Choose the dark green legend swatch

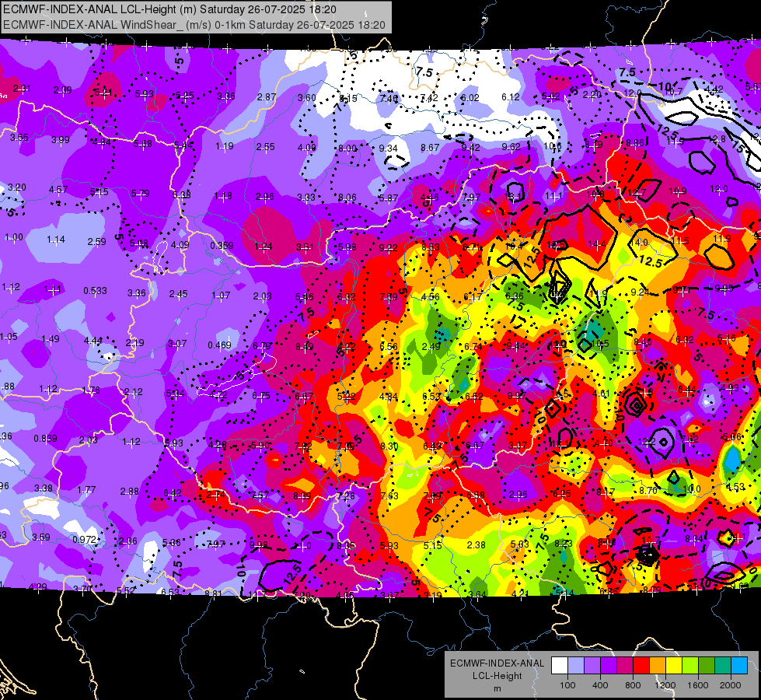click(x=707, y=666)
